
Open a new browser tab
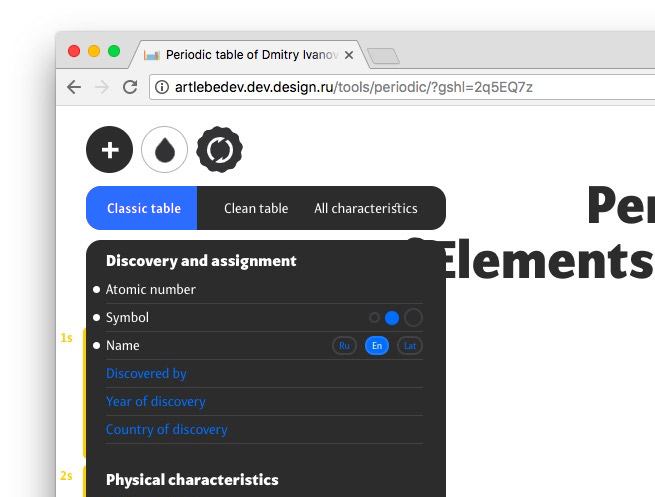pos(383,56)
